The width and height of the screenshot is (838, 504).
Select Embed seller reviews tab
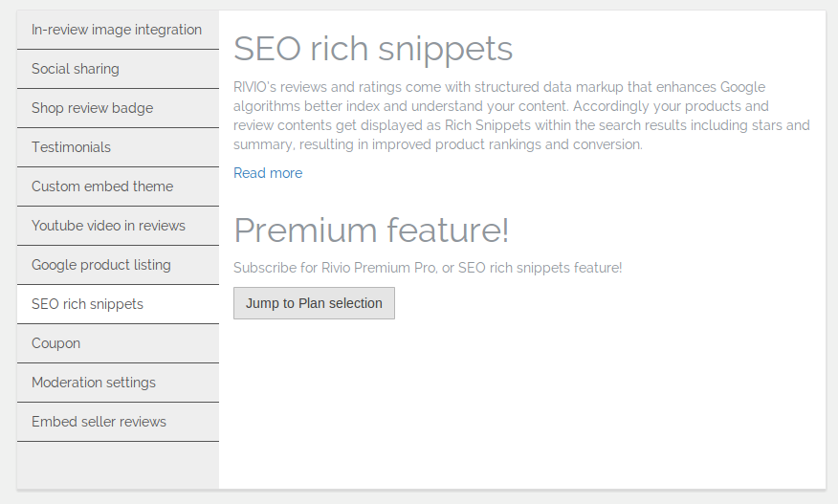[x=118, y=422]
